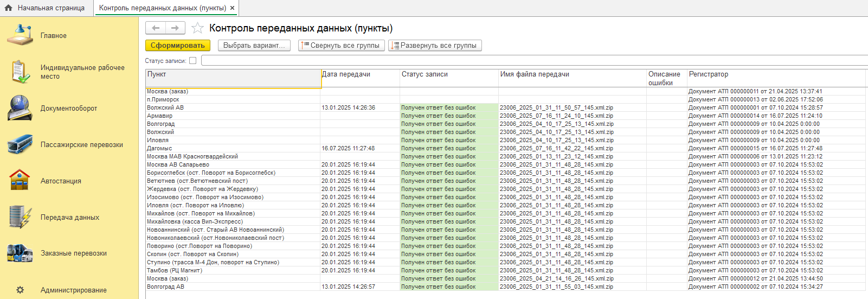Select the Дата передачи column header
This screenshot has width=868, height=299.
tap(359, 74)
